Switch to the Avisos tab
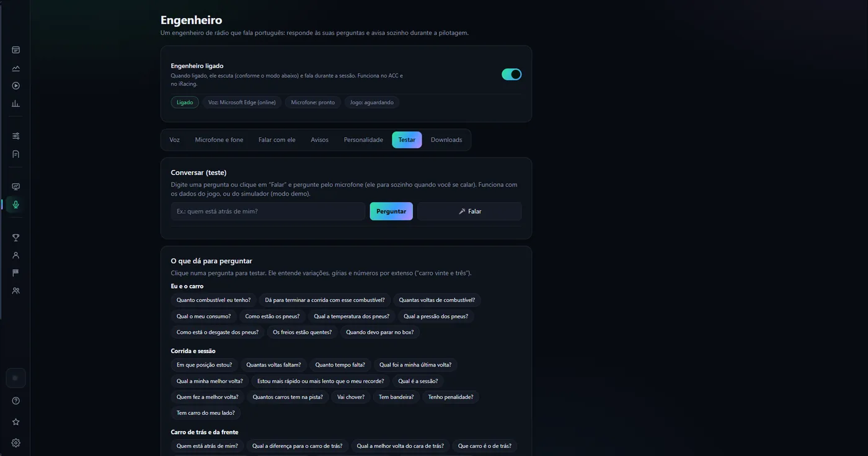The height and width of the screenshot is (456, 868). point(319,140)
